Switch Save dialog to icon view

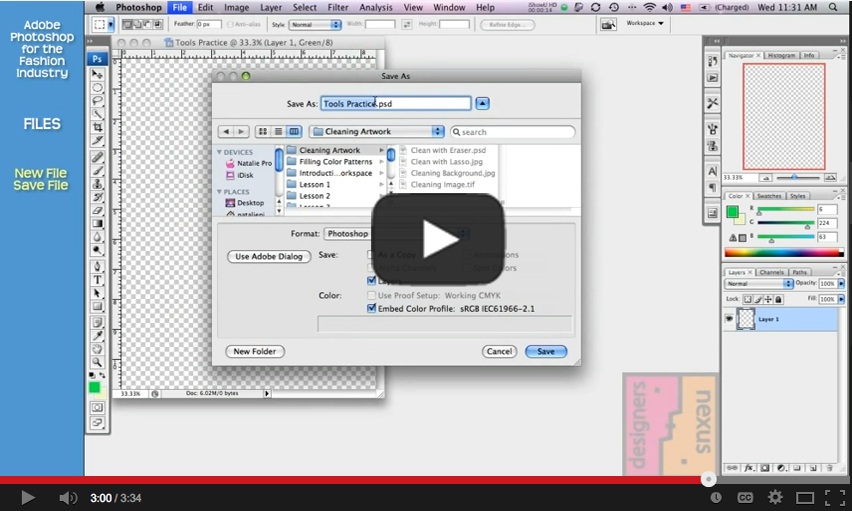pyautogui.click(x=263, y=132)
